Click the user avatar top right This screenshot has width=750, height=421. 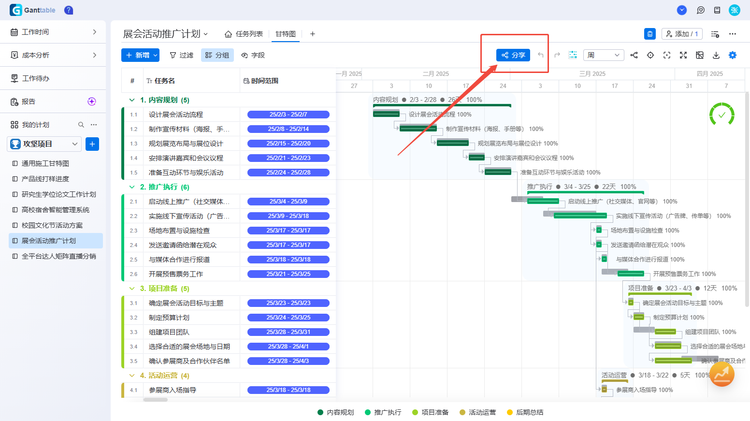pos(734,10)
